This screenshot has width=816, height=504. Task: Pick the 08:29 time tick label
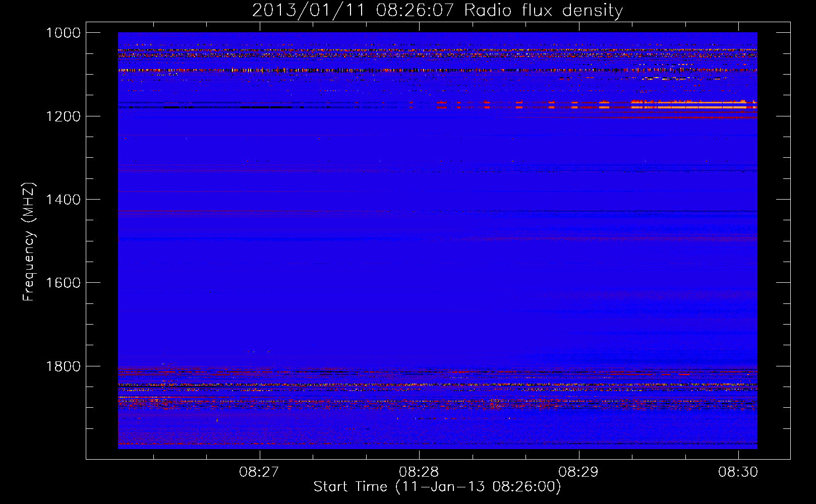(x=578, y=472)
